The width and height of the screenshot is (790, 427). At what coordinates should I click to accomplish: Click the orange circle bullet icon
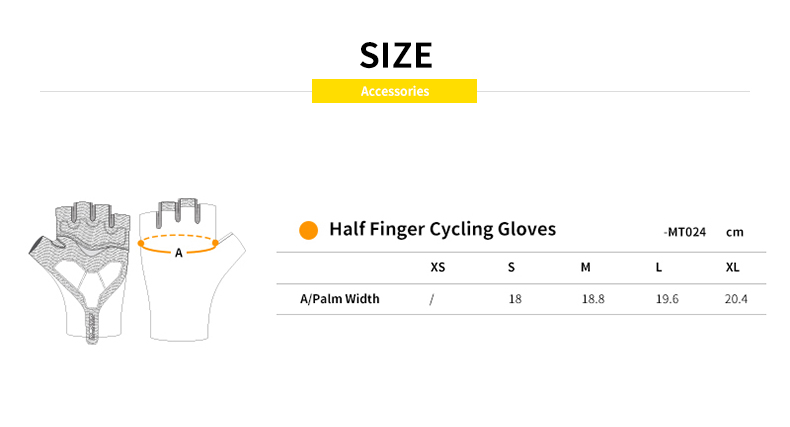tap(309, 230)
